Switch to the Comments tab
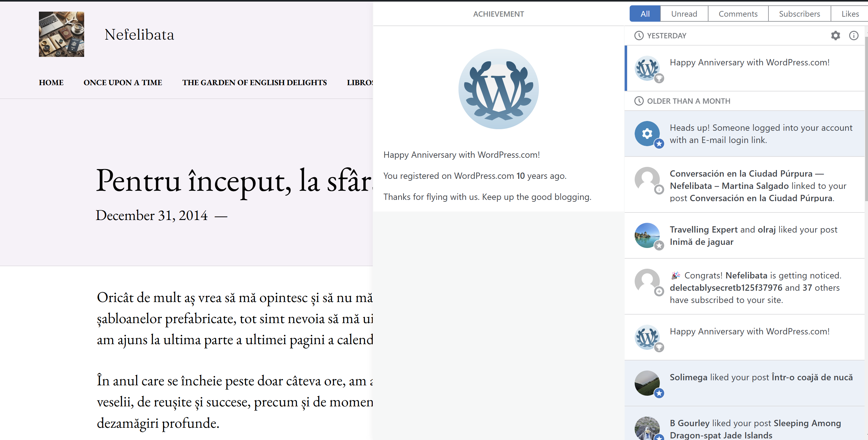Viewport: 868px width, 440px height. click(x=738, y=14)
